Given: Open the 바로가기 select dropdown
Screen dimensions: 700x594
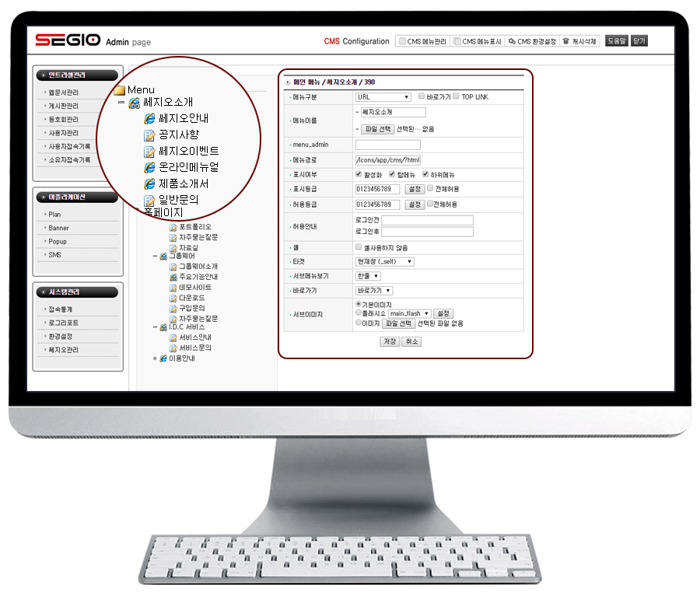Looking at the screenshot, I should (x=374, y=291).
